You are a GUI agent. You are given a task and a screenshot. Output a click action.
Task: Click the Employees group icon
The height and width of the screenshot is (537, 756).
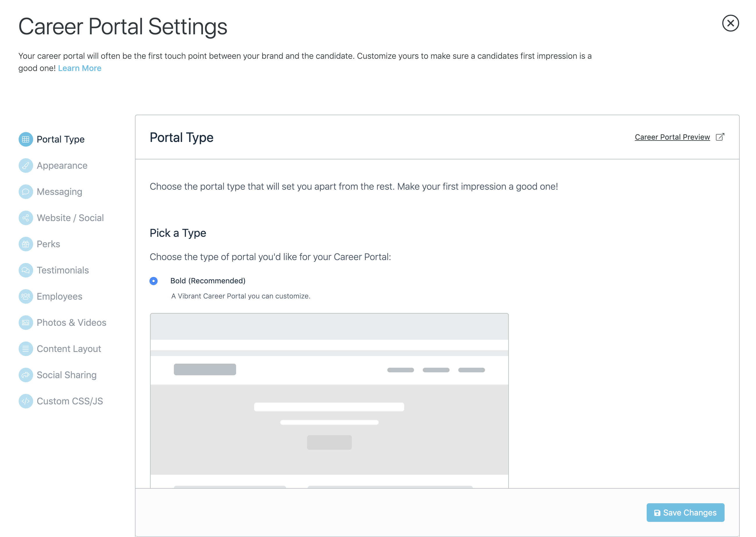click(x=26, y=296)
